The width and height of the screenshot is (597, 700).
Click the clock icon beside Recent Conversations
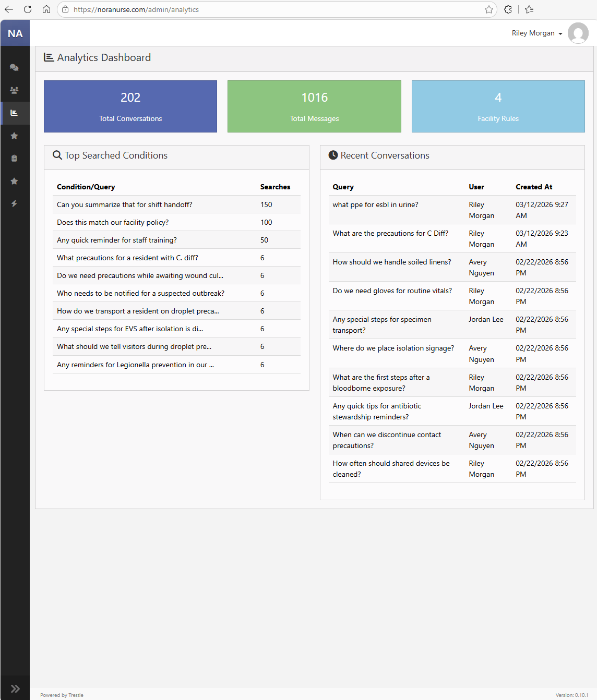[x=332, y=155]
